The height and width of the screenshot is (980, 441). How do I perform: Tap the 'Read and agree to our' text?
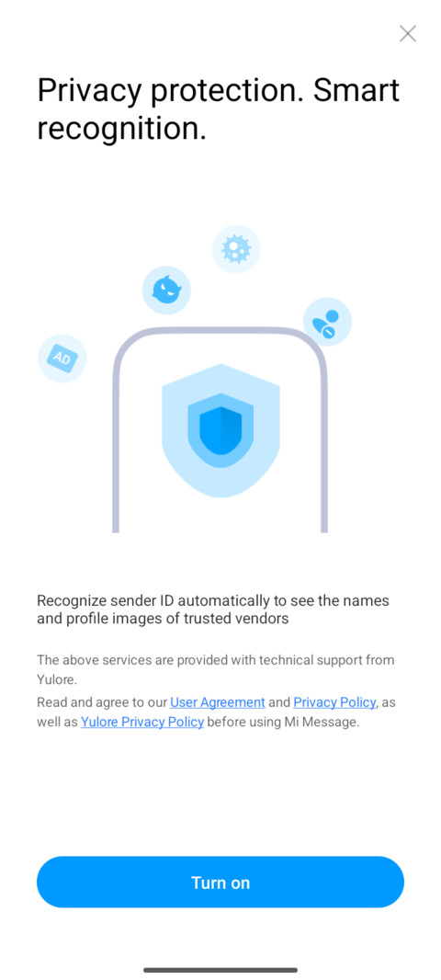coord(102,701)
